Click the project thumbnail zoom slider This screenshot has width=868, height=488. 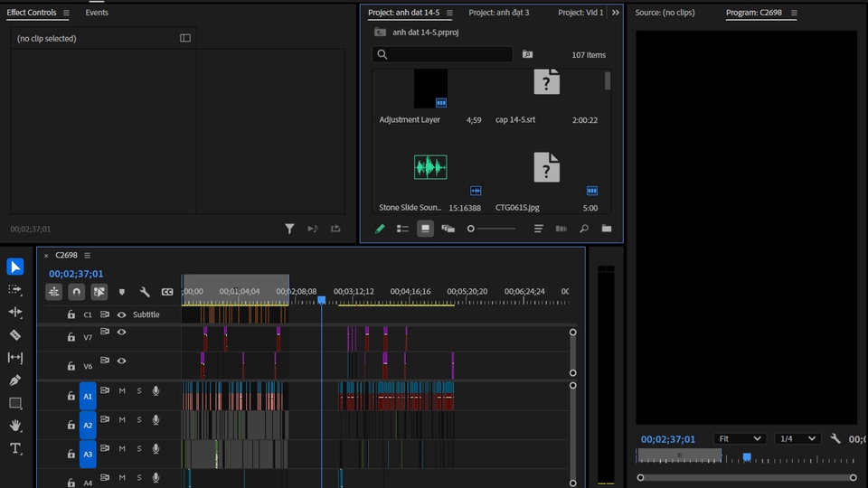[x=471, y=230]
